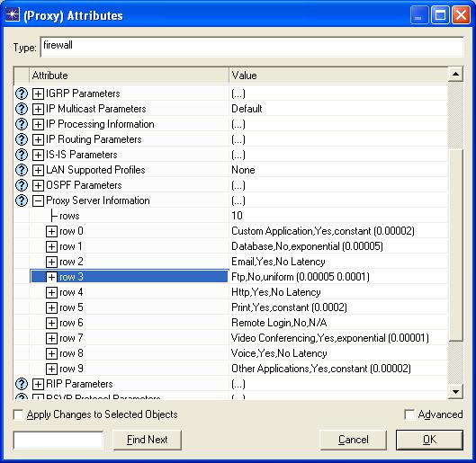
Task: Click help icon beside IGRP Parameters
Action: (x=22, y=93)
